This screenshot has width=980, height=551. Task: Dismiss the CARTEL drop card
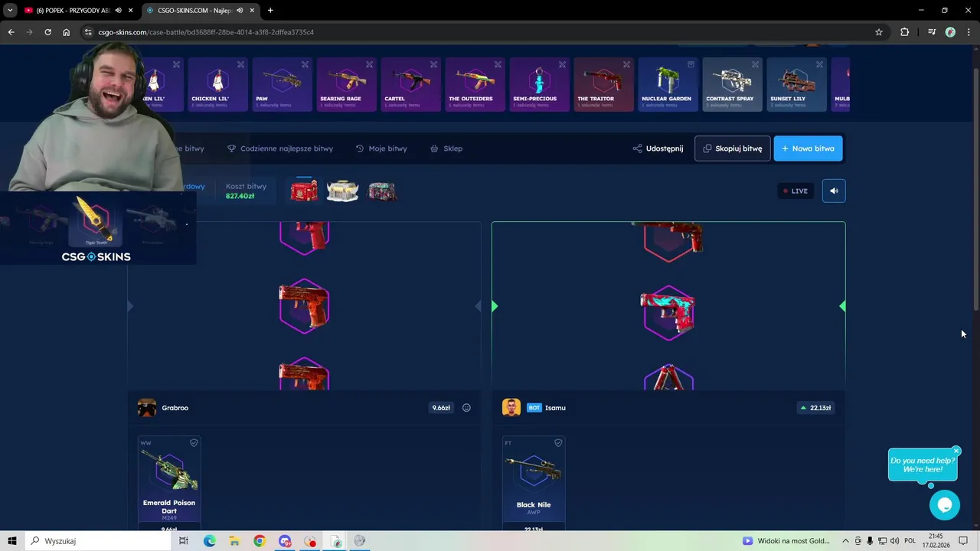pos(433,64)
